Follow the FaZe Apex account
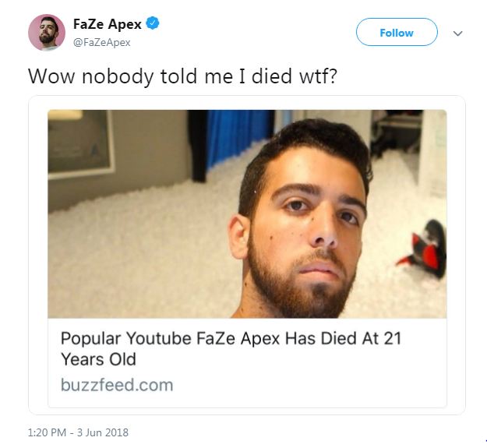487x448 pixels. [x=397, y=32]
